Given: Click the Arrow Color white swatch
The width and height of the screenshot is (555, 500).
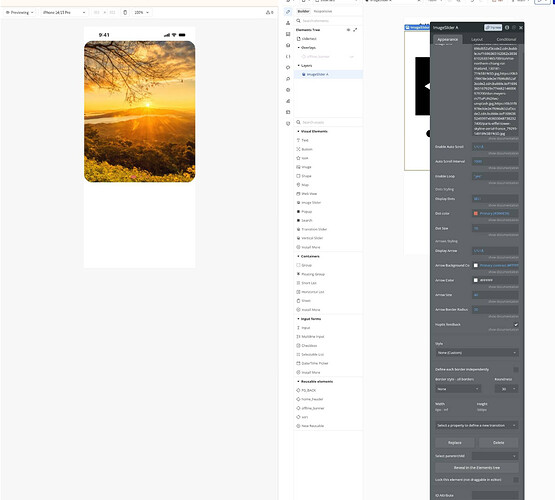Looking at the screenshot, I should tap(476, 280).
